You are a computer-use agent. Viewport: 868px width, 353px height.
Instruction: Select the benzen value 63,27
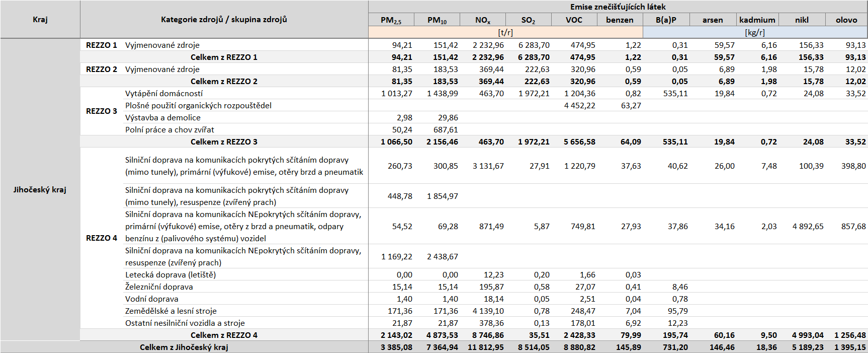[631, 106]
